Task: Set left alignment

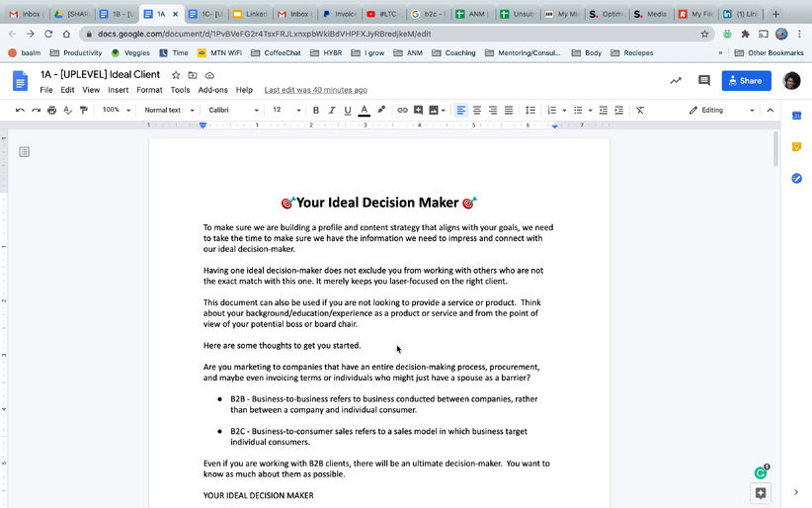Action: [x=461, y=110]
